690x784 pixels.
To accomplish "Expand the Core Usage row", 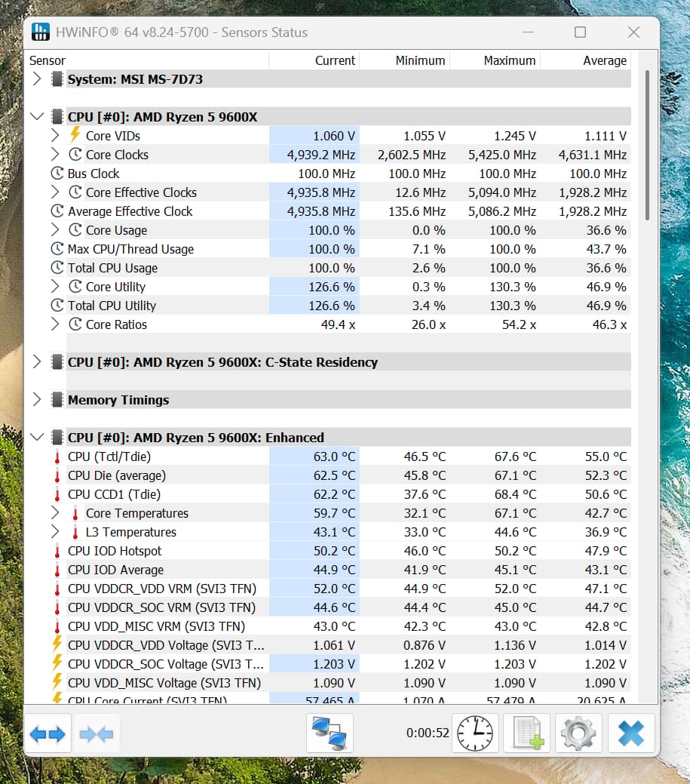I will tap(55, 230).
